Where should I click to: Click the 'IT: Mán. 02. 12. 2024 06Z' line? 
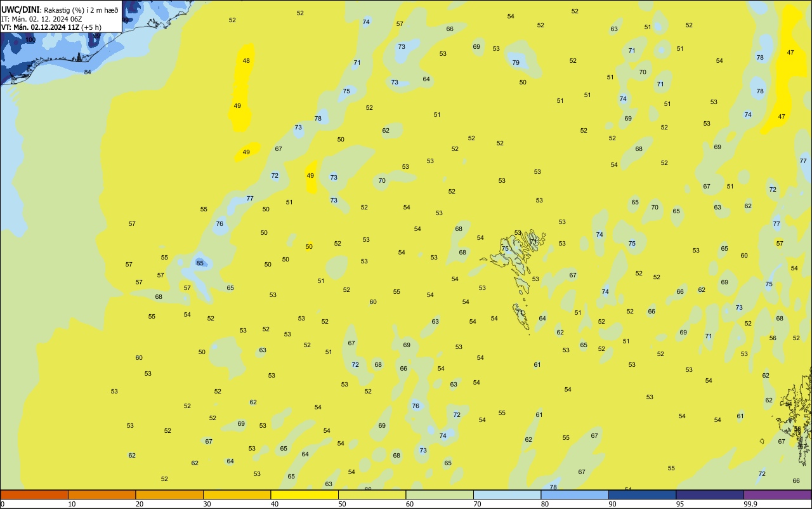[x=42, y=18]
